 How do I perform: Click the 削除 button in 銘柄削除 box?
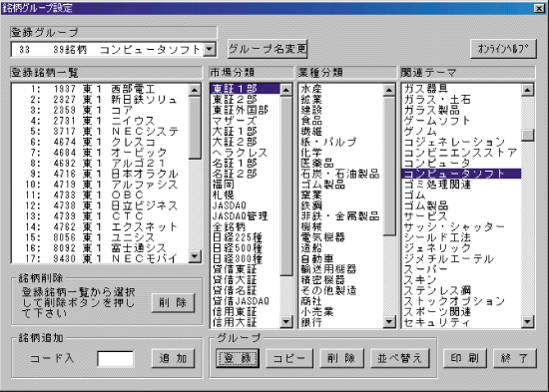click(x=173, y=303)
